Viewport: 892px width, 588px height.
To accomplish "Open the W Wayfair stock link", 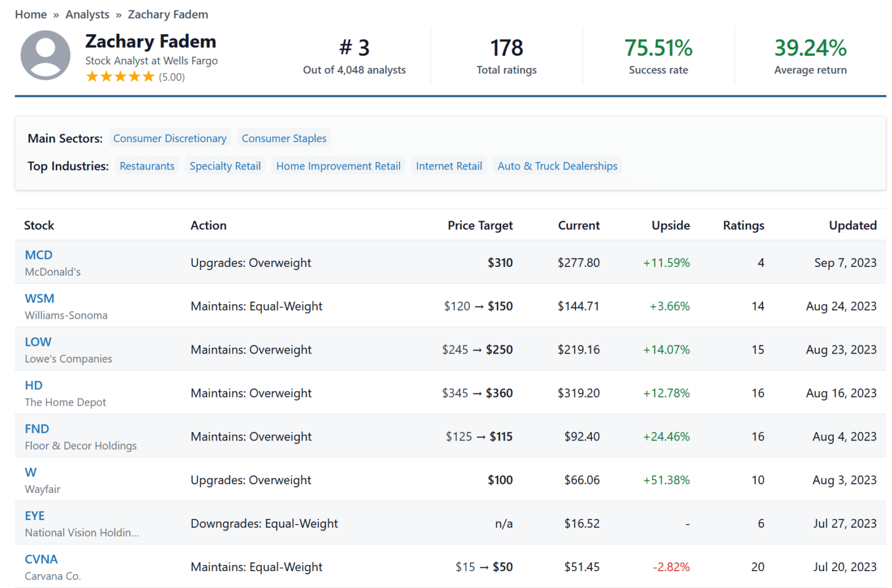I will coord(30,472).
